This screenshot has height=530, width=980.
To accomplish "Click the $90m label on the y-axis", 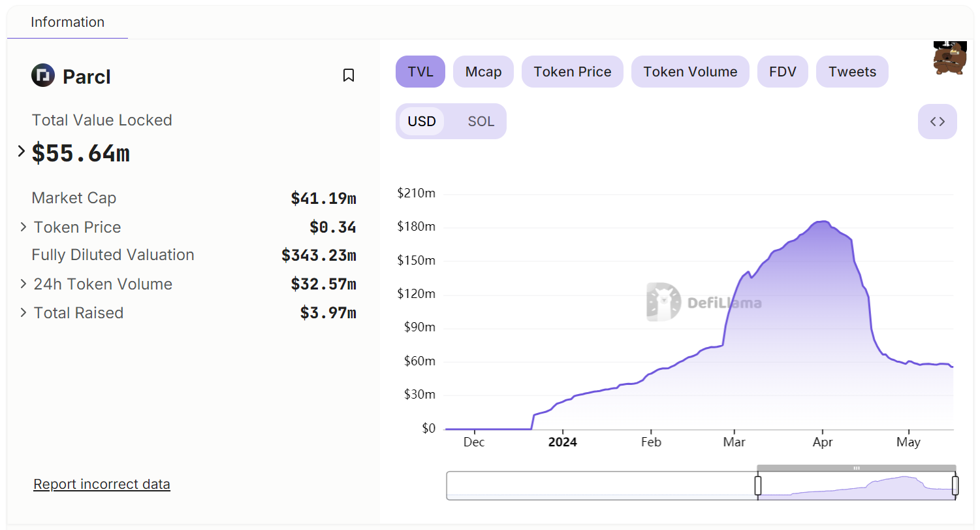I will coord(420,327).
